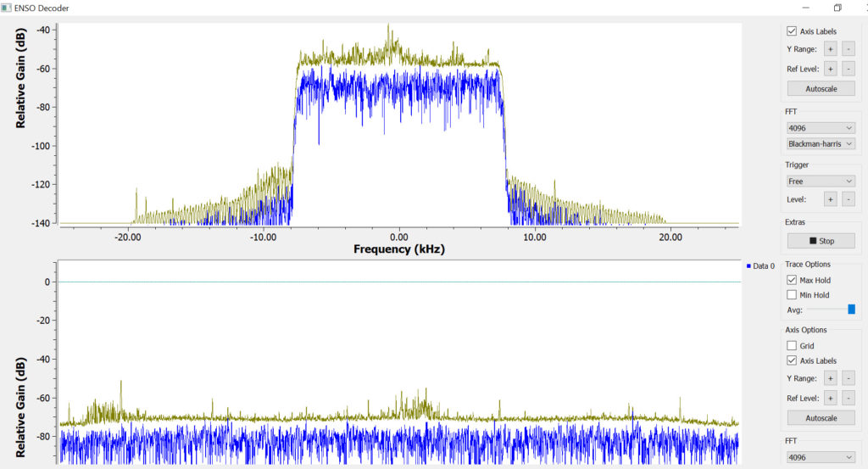This screenshot has width=868, height=469.
Task: Decrease Y Range in the top panel
Action: (x=849, y=48)
